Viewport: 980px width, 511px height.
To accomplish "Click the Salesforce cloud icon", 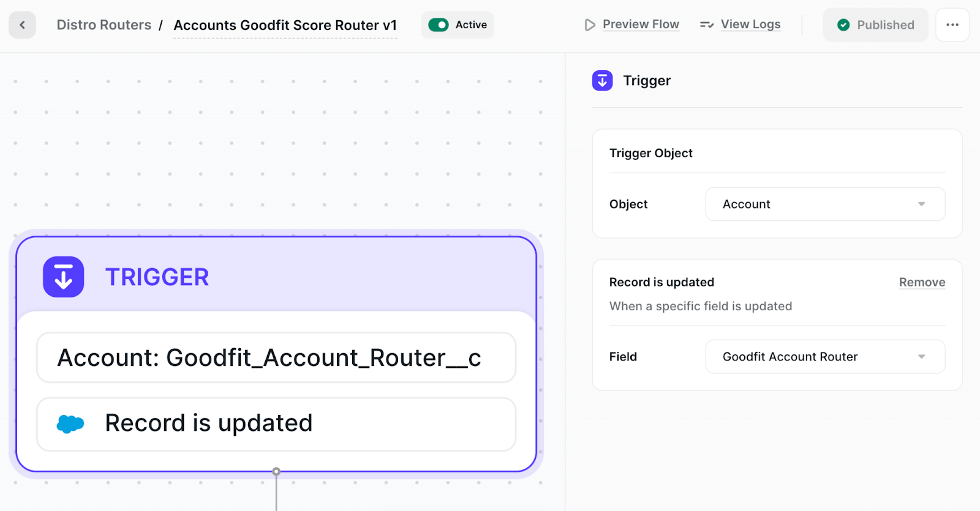I will coord(70,423).
